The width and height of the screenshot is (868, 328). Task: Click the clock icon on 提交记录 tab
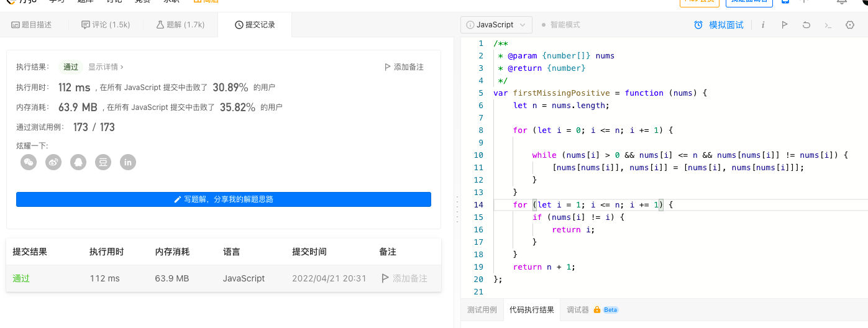pyautogui.click(x=239, y=25)
